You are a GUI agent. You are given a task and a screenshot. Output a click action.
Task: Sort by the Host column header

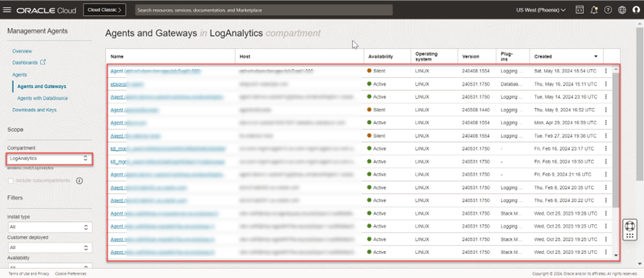(245, 57)
